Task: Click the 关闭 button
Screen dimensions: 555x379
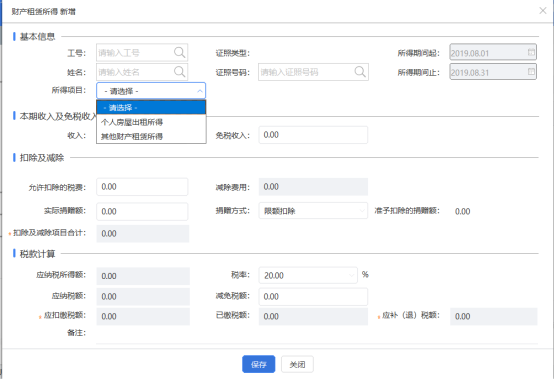Action: tap(297, 364)
